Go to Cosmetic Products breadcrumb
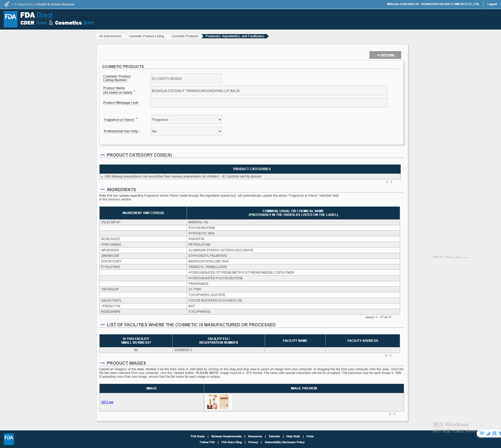 185,36
